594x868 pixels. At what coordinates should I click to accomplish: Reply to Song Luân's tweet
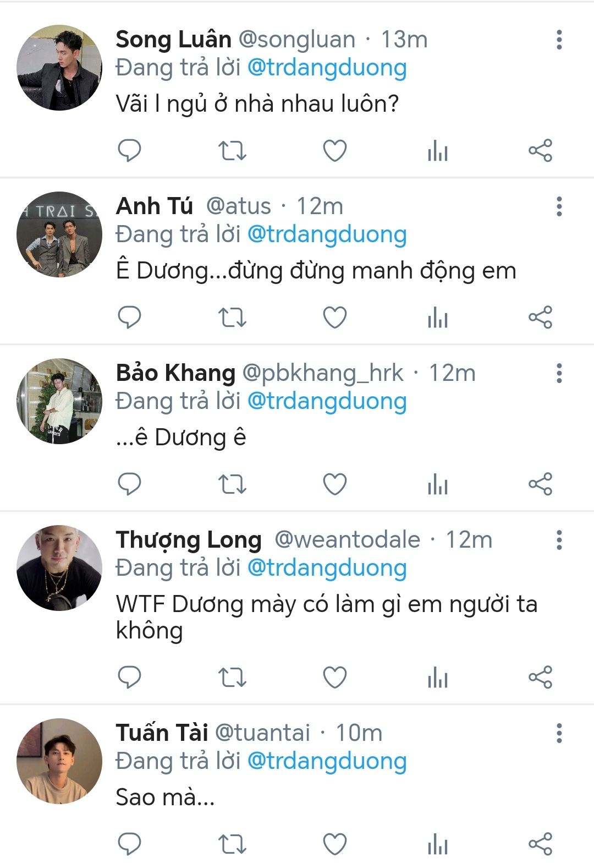coord(130,150)
